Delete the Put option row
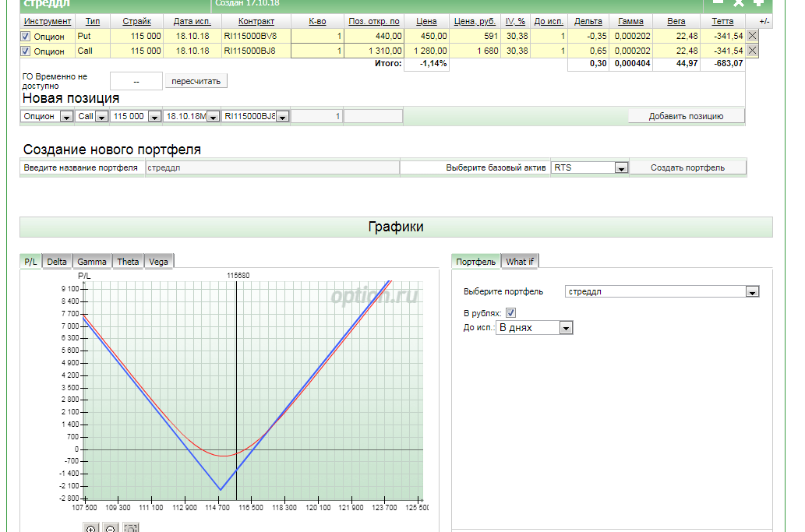The height and width of the screenshot is (532, 805). (752, 36)
